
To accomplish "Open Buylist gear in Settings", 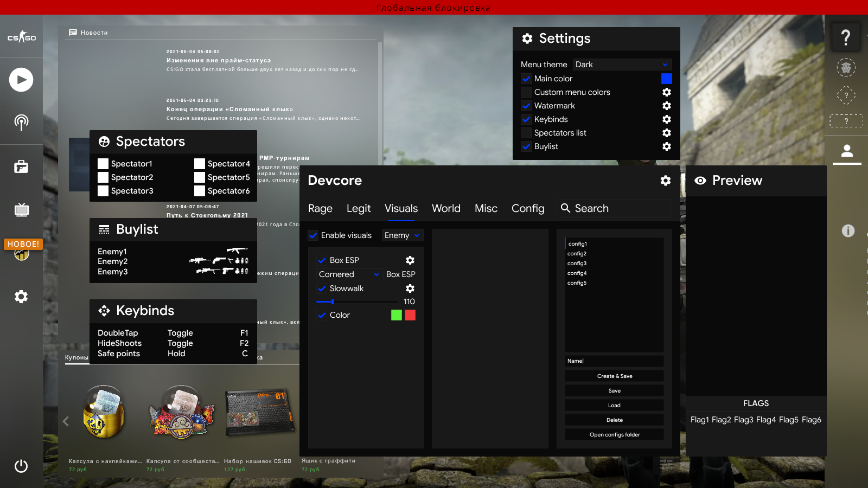I will [667, 146].
